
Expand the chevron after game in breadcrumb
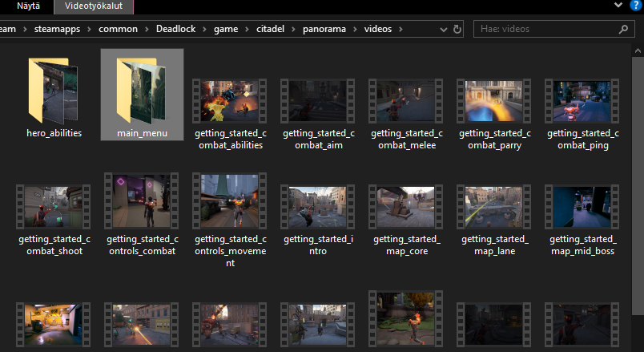tap(248, 29)
